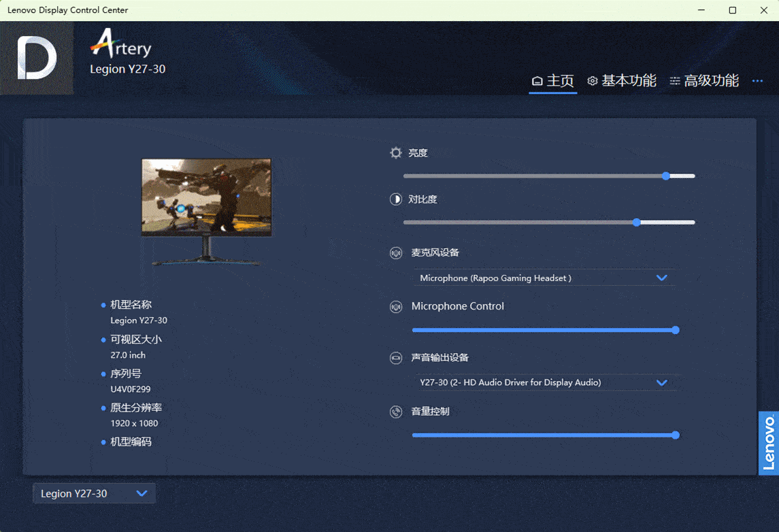This screenshot has height=532, width=779.
Task: Click the 可视区大小 label
Action: click(135, 339)
